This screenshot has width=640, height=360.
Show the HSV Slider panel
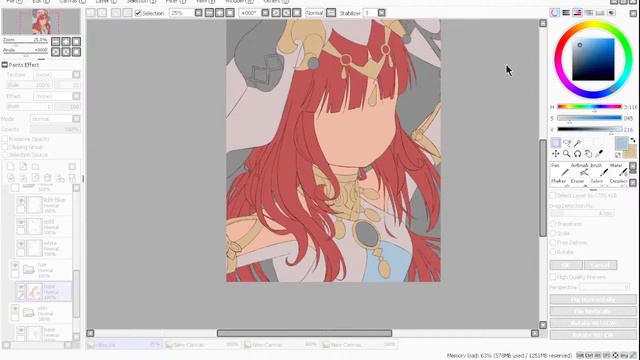pyautogui.click(x=577, y=13)
